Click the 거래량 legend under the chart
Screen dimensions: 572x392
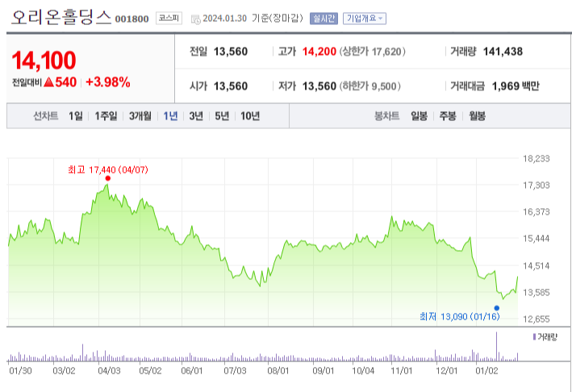[x=545, y=337]
